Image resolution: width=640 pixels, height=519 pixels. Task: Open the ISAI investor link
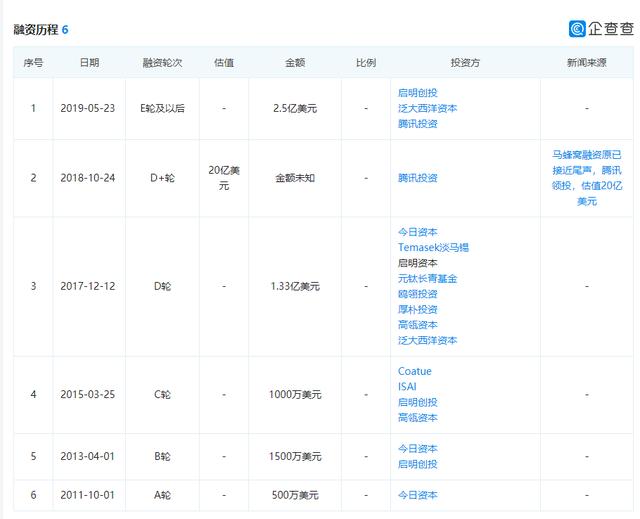[x=407, y=387]
